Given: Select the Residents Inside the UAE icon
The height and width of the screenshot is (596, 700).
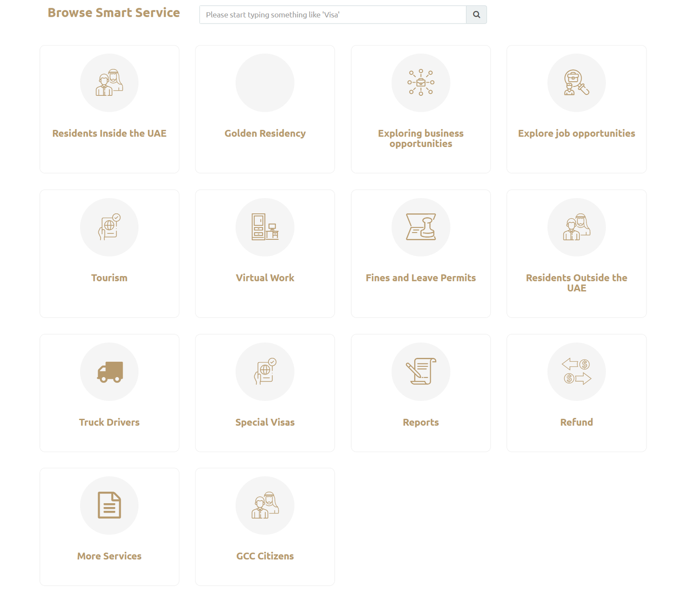Looking at the screenshot, I should 109,83.
